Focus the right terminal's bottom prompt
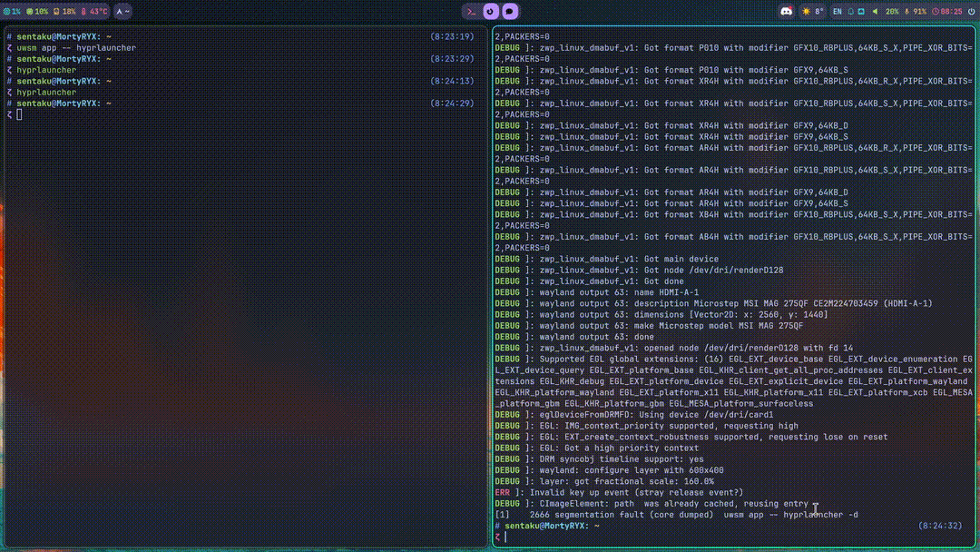980x552 pixels. pyautogui.click(x=505, y=537)
